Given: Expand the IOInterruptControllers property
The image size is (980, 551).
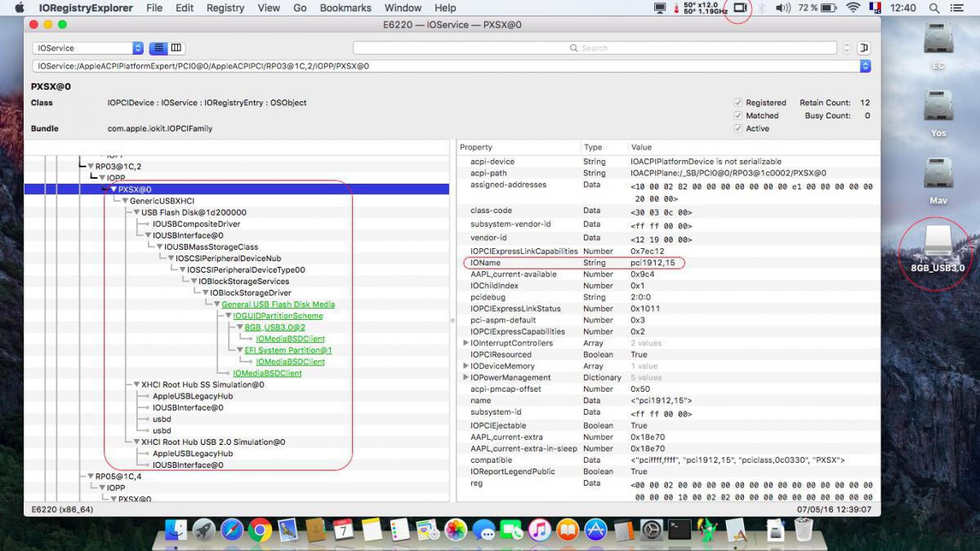Looking at the screenshot, I should click(x=465, y=343).
